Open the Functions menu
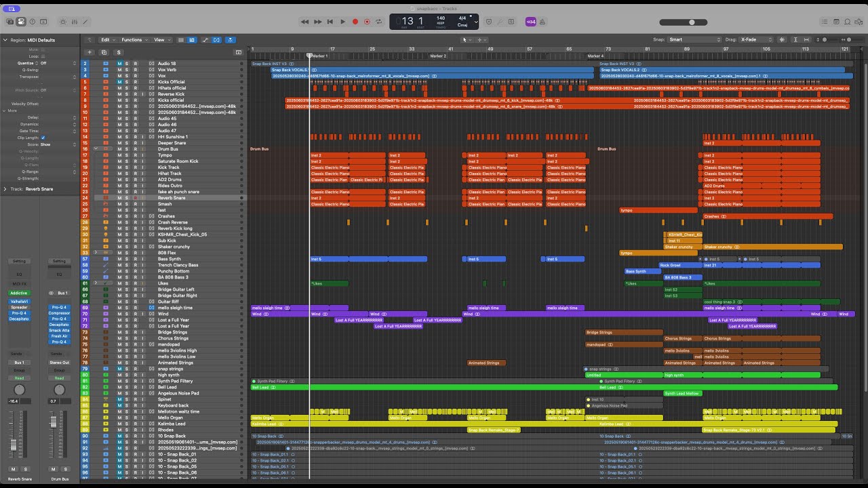 (x=134, y=40)
